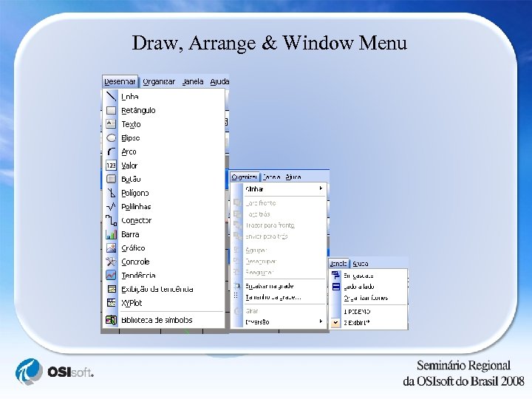Click the Biblioteca de símbolos label
The height and width of the screenshot is (399, 532).
[157, 320]
